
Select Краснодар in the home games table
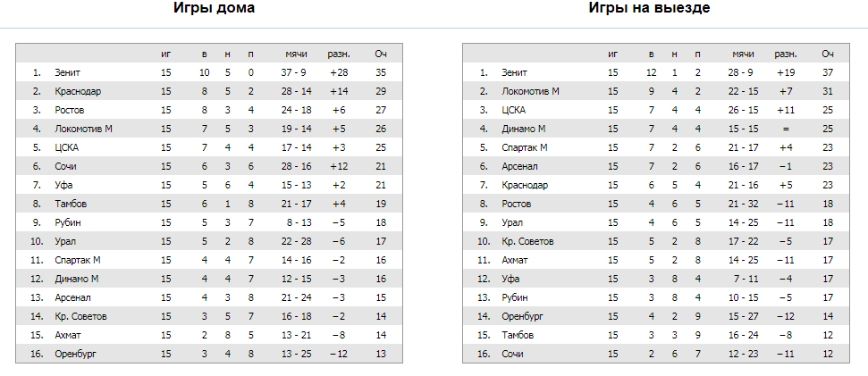pyautogui.click(x=78, y=91)
